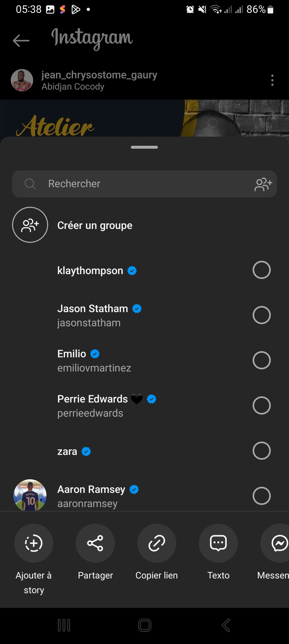Tap the Messenger share icon

(x=278, y=543)
